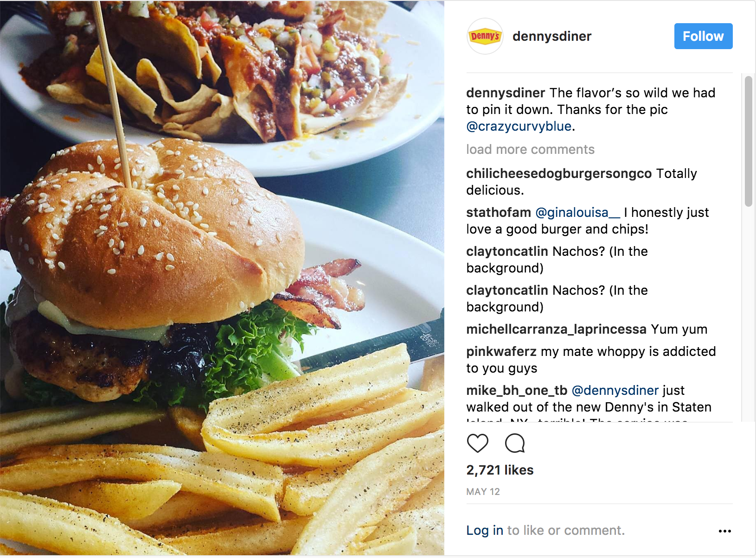Like the post with heart icon
Screen dimensions: 756x558
tap(477, 443)
